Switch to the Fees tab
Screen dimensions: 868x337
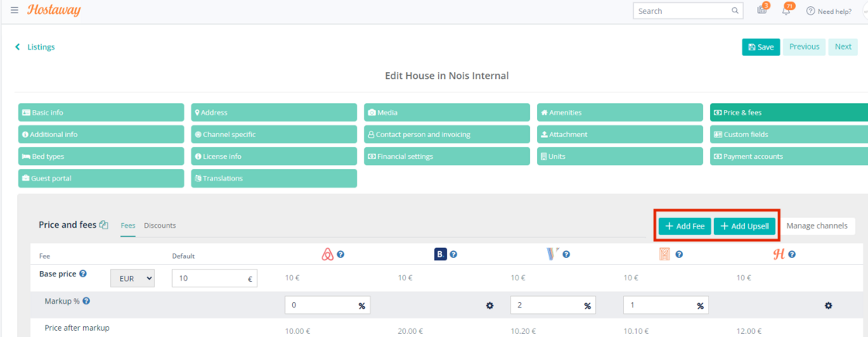(128, 225)
